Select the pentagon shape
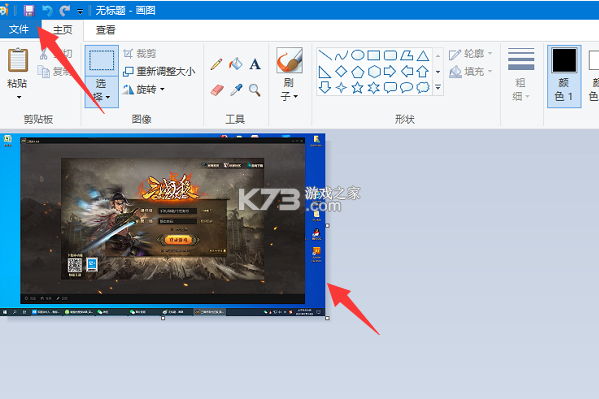599x399 pixels. click(358, 71)
